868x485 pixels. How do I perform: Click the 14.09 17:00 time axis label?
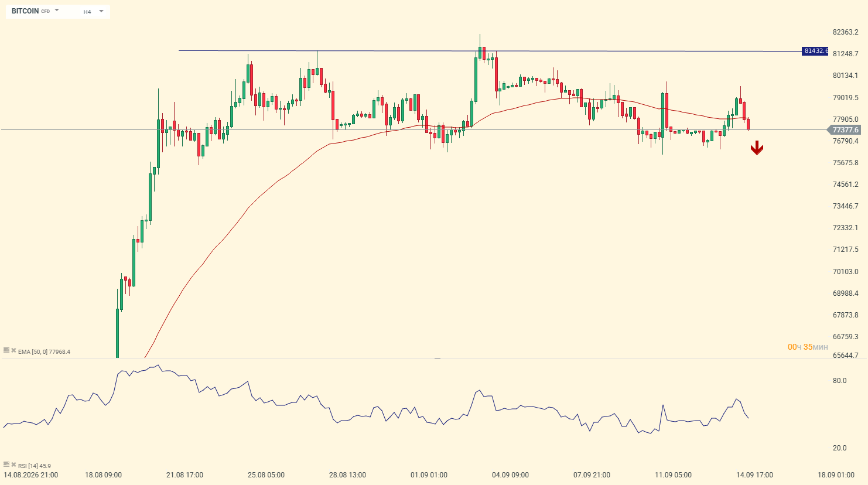coord(754,475)
